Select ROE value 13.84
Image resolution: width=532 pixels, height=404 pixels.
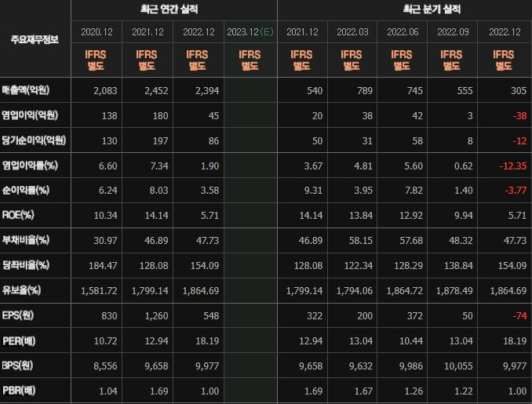click(361, 216)
